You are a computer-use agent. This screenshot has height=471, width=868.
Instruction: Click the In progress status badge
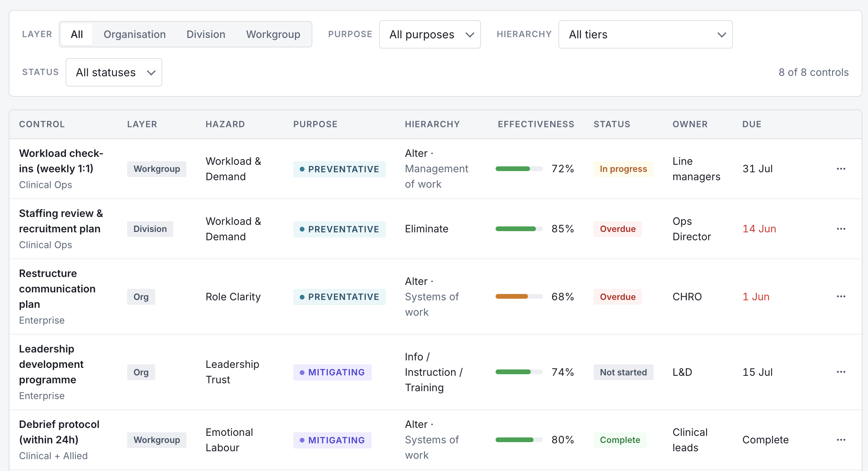[624, 169]
